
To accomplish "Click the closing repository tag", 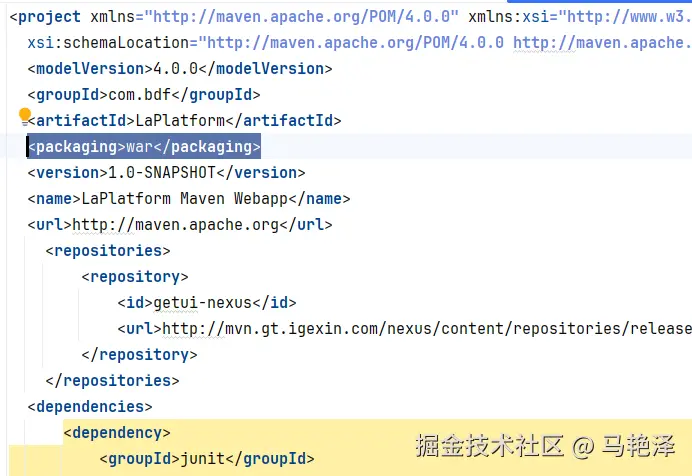I will tap(139, 355).
